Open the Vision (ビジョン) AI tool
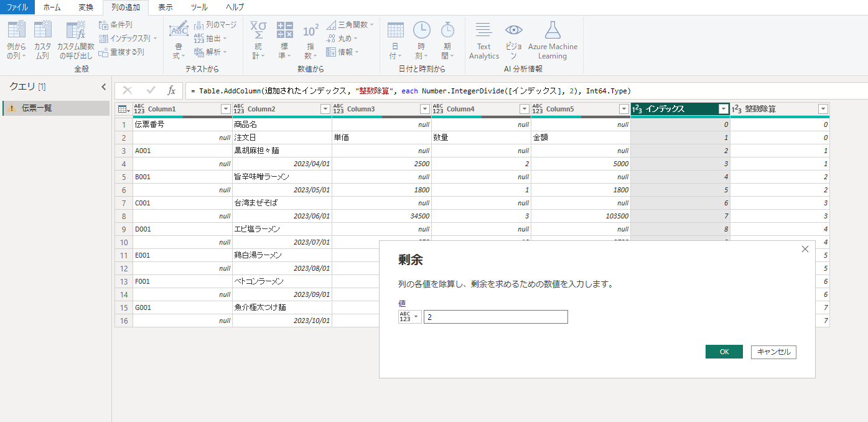The width and height of the screenshot is (868, 422). pos(513,30)
